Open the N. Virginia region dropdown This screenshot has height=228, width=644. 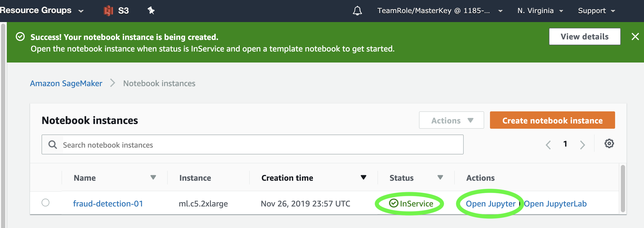(540, 11)
